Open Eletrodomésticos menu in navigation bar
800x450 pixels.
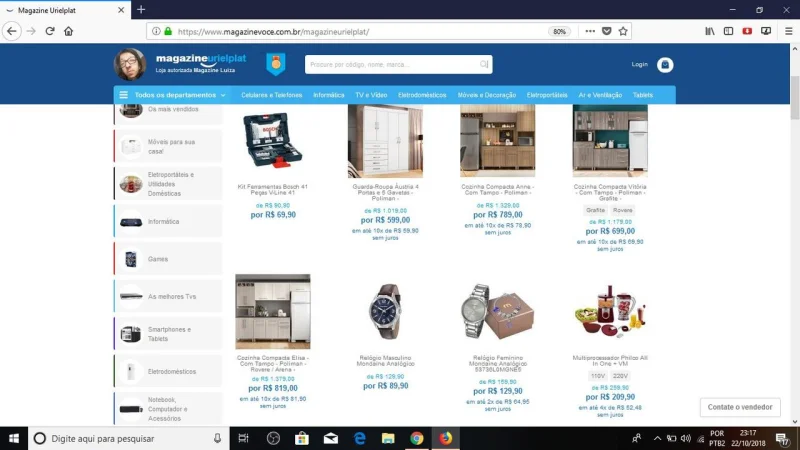(x=422, y=95)
